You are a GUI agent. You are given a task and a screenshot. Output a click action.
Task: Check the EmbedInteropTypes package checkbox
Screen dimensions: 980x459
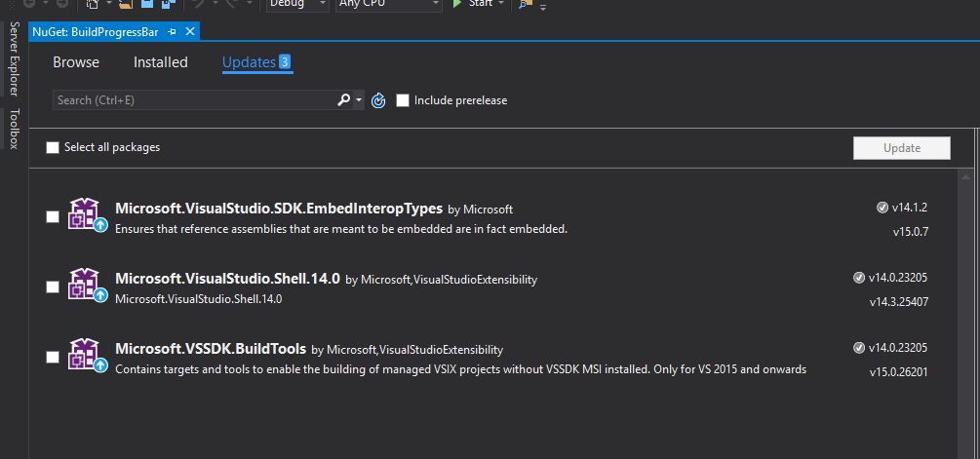[53, 216]
